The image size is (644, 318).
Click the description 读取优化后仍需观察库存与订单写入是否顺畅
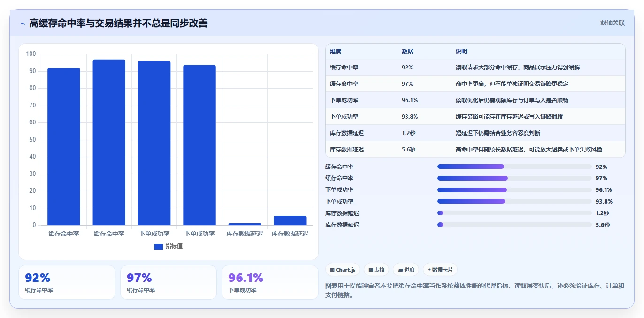pyautogui.click(x=512, y=100)
